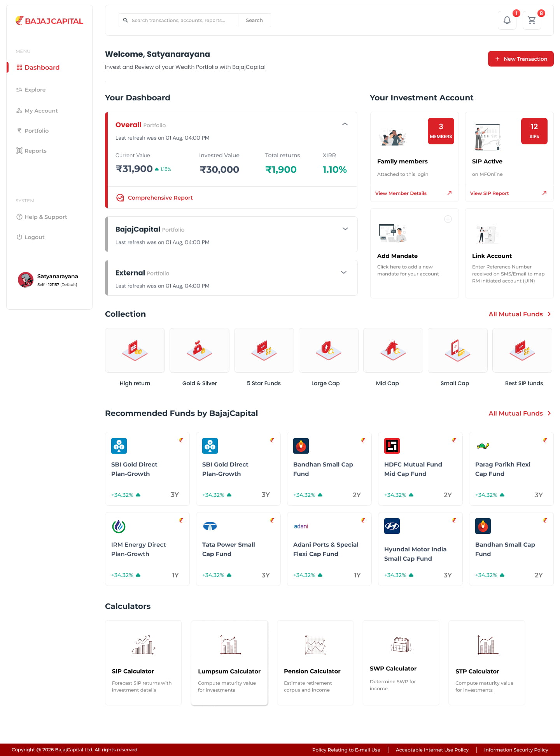Open the SIP Calculator icon

tap(143, 645)
